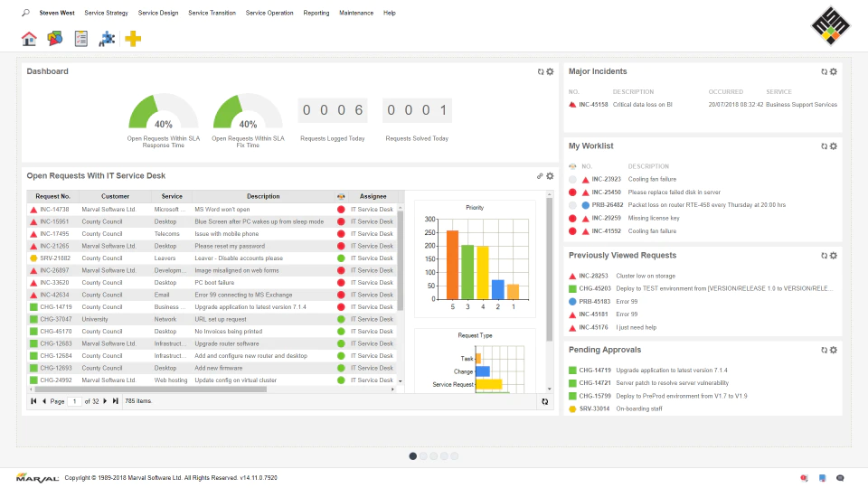Screen dimensions: 868x488
Task: Open My Worklist settings gear
Action: tap(834, 146)
